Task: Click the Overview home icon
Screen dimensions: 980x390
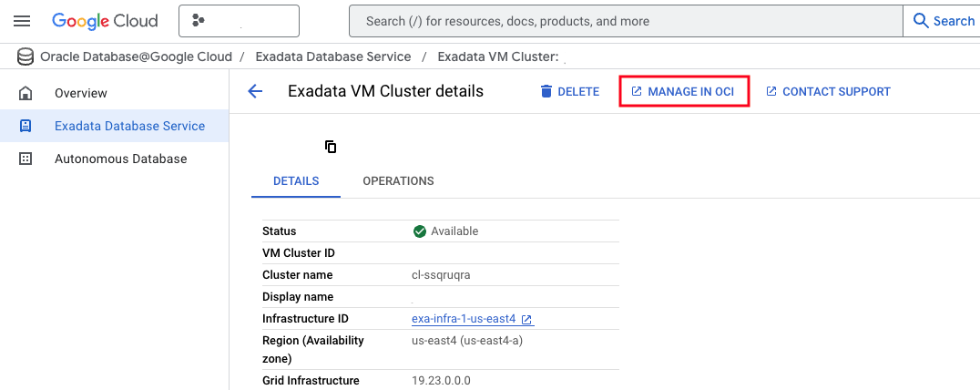Action: click(26, 93)
